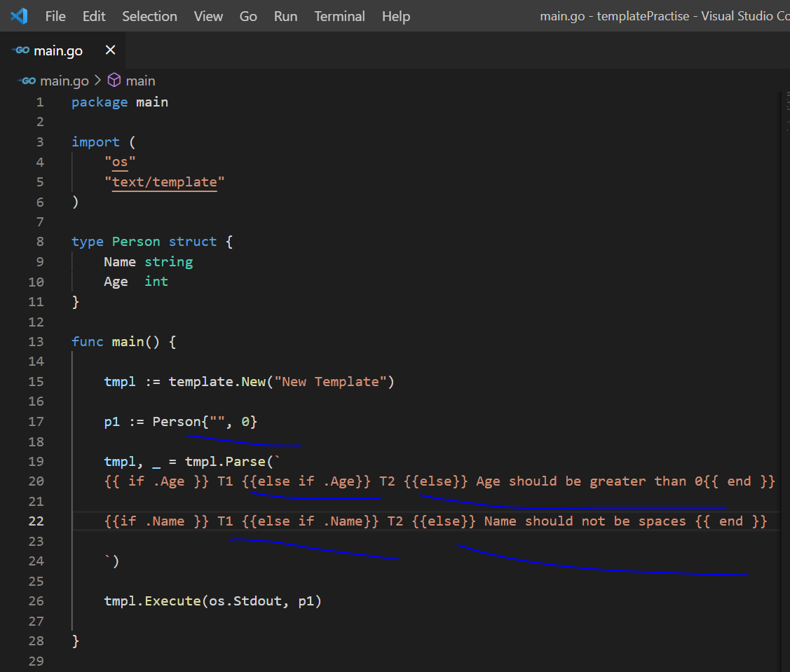Click '{{else if .Age}}' on line 20
The image size is (790, 672).
point(306,481)
